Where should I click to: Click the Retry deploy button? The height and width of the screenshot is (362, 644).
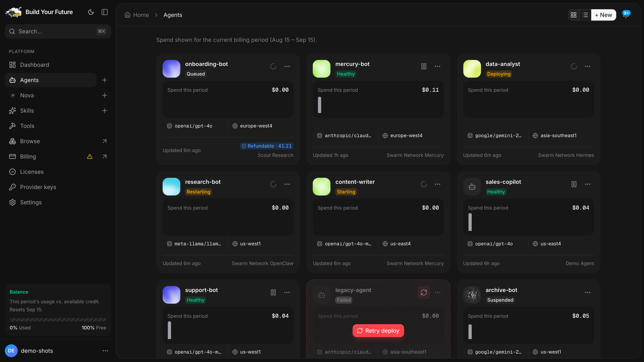pos(378,330)
